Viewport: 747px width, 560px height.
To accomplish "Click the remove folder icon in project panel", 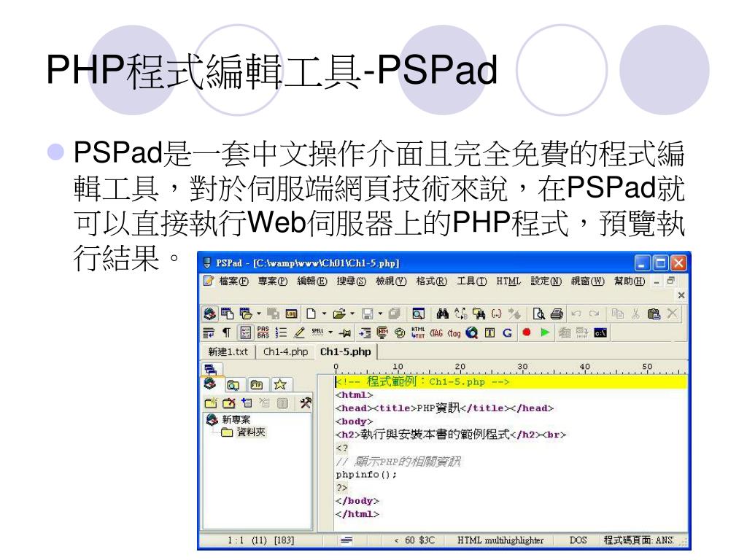I will pyautogui.click(x=228, y=402).
